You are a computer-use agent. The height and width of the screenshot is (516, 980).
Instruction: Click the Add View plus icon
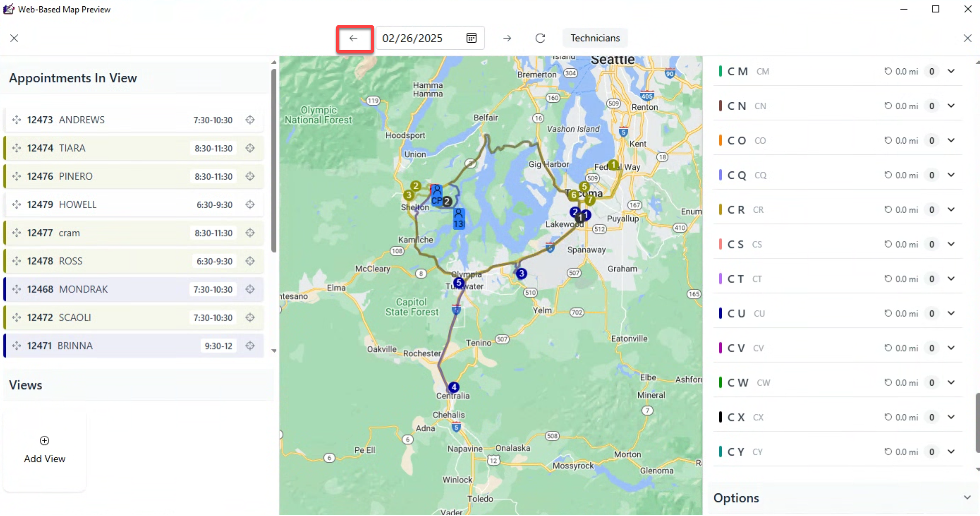point(44,441)
